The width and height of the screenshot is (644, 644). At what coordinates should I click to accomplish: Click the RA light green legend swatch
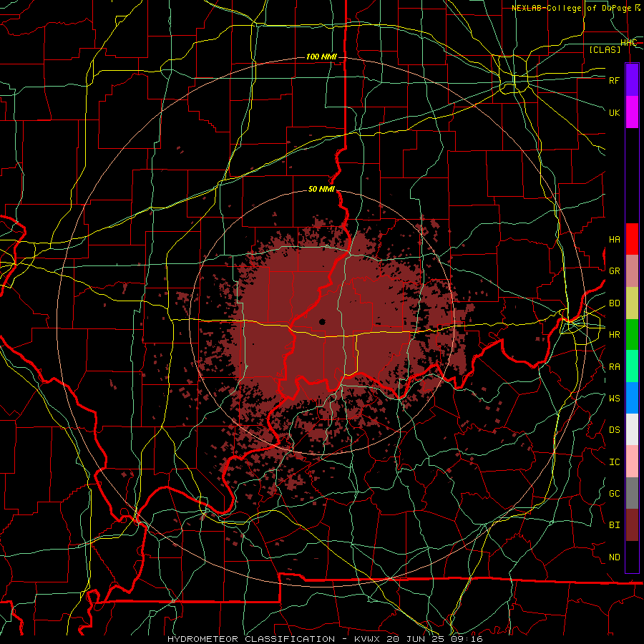[x=632, y=366]
